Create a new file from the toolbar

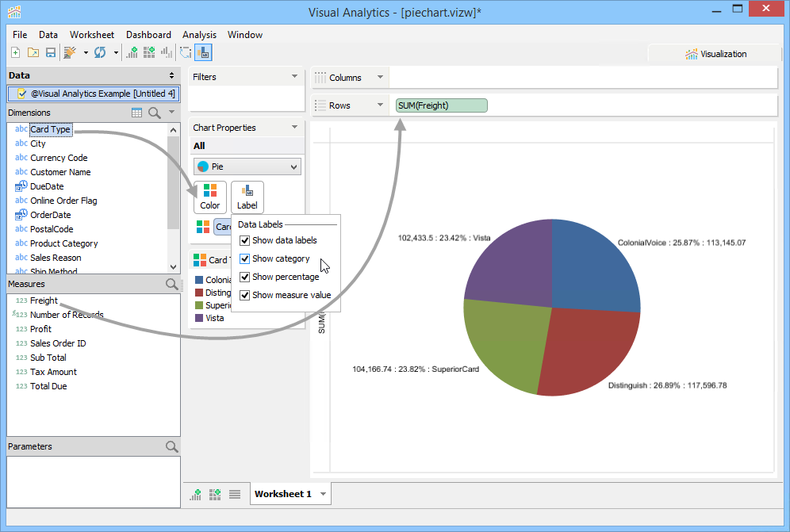16,52
